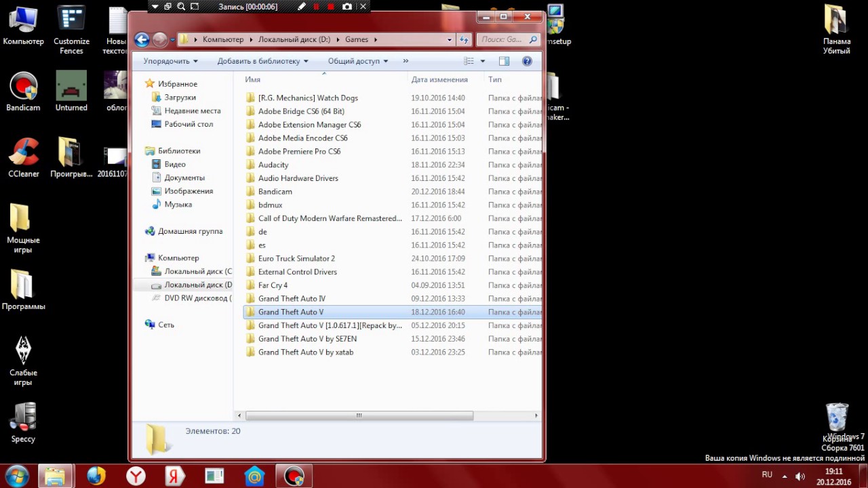Select the Far Cry 4 folder

(273, 285)
